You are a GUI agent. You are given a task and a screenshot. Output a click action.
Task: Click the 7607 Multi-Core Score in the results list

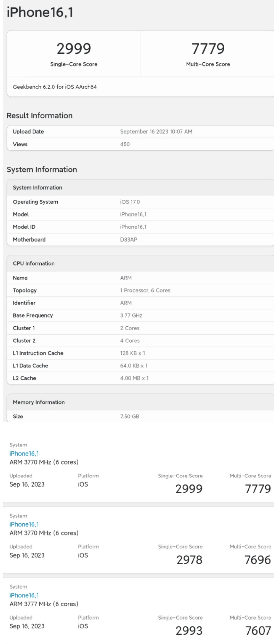click(x=258, y=631)
